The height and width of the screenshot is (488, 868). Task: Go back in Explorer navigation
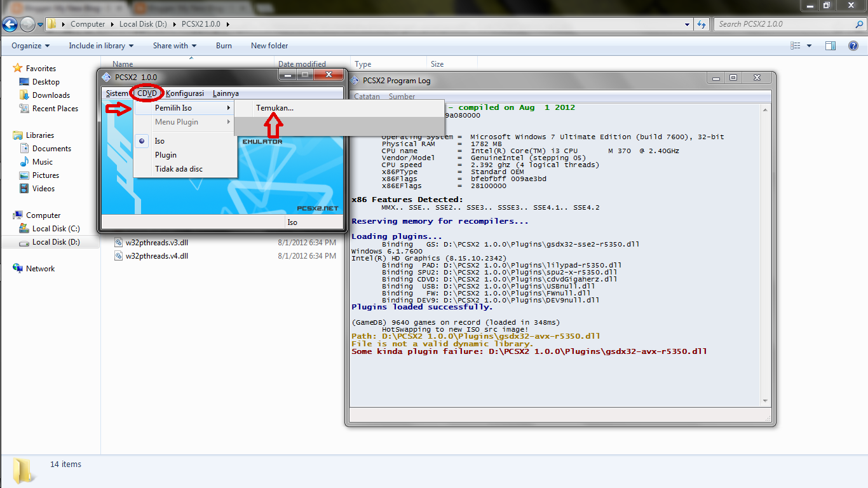point(10,25)
